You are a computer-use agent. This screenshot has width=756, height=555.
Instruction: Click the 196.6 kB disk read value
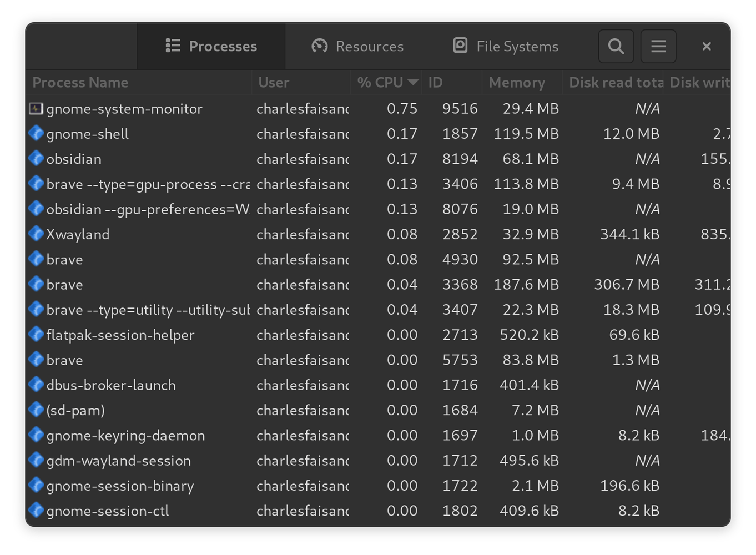point(629,486)
